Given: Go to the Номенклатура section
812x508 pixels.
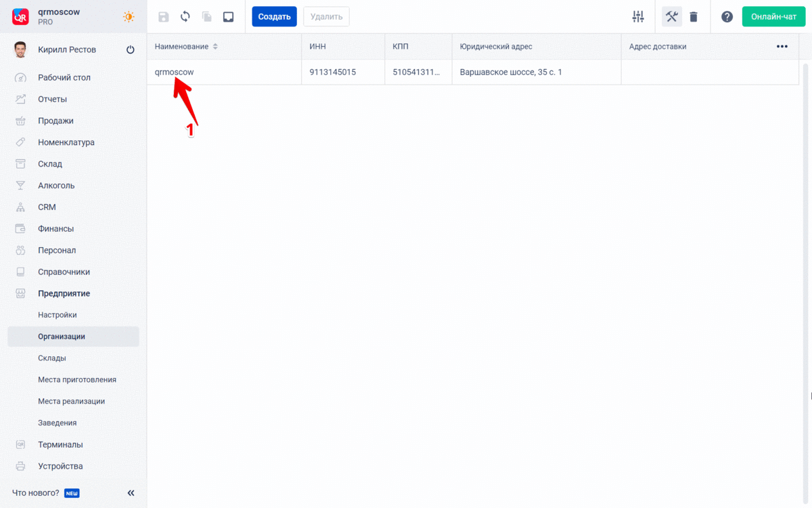Looking at the screenshot, I should (x=66, y=142).
